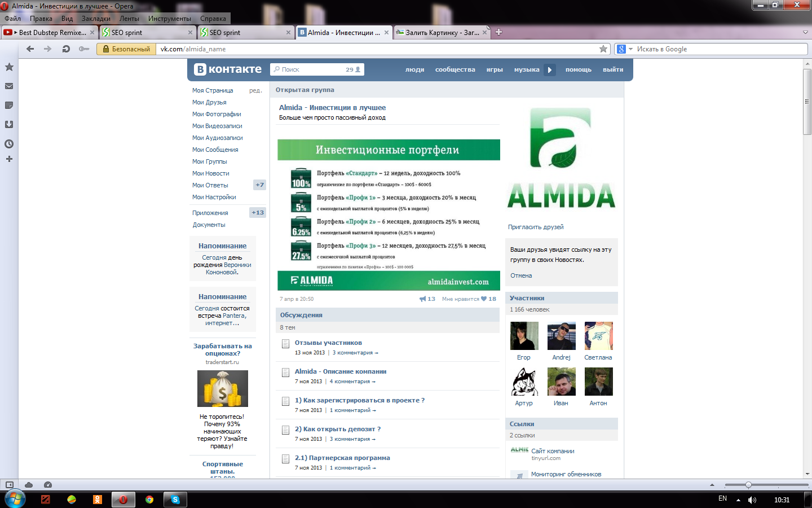Click the document icon beside Как открыть депозит
This screenshot has height=508, width=812.
pos(286,430)
